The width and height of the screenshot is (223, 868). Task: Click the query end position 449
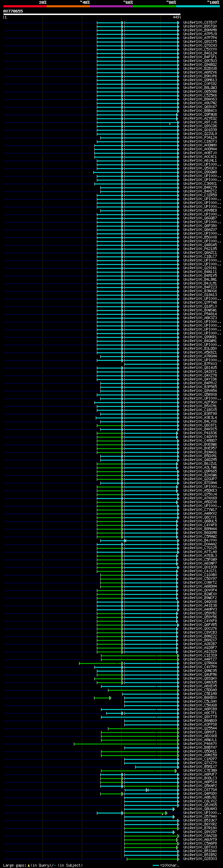[x=176, y=17]
